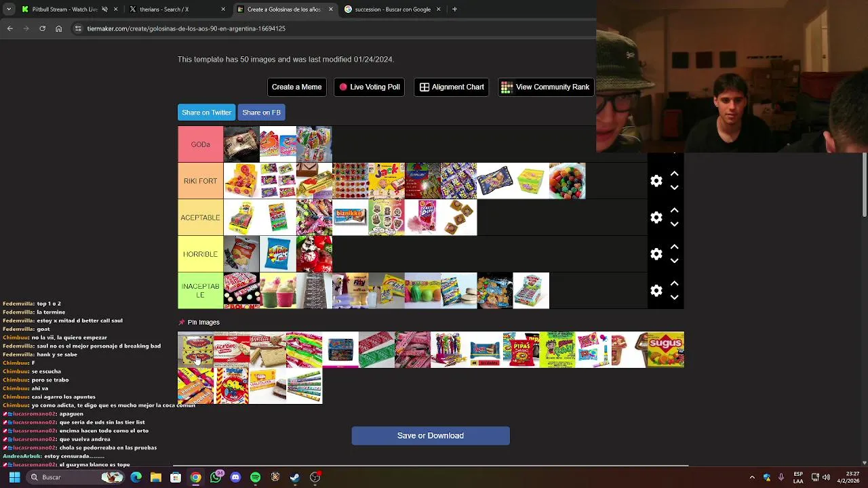Open a new browser tab
This screenshot has height=488, width=868.
tap(454, 9)
